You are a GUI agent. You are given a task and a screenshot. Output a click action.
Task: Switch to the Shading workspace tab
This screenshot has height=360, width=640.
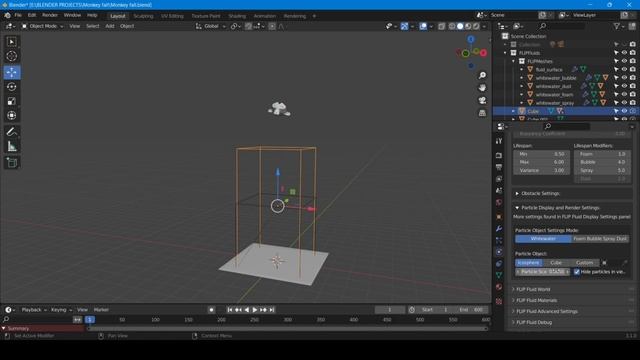237,16
